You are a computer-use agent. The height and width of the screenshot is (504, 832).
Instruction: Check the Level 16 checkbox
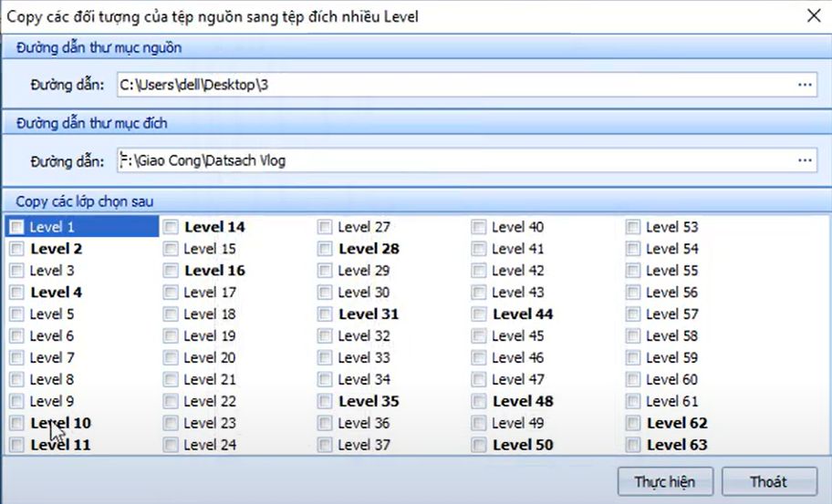click(x=171, y=271)
